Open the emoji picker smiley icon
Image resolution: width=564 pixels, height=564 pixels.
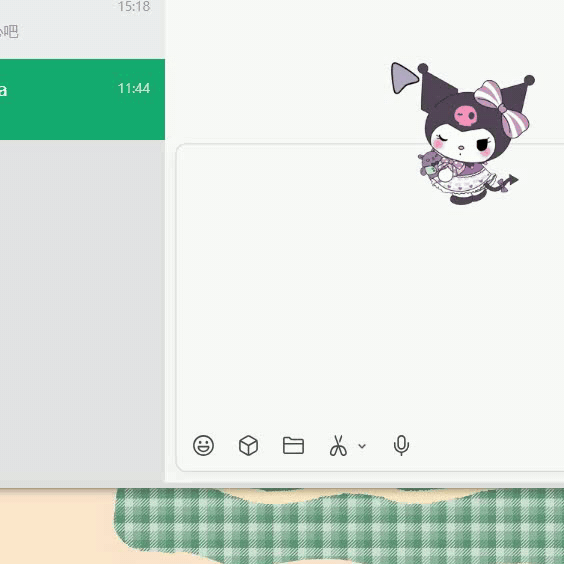pos(203,445)
